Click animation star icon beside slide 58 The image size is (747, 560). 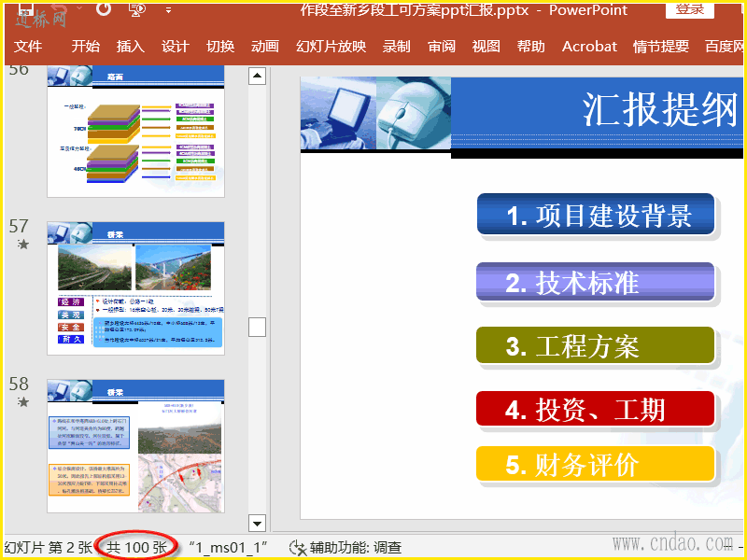(x=22, y=402)
